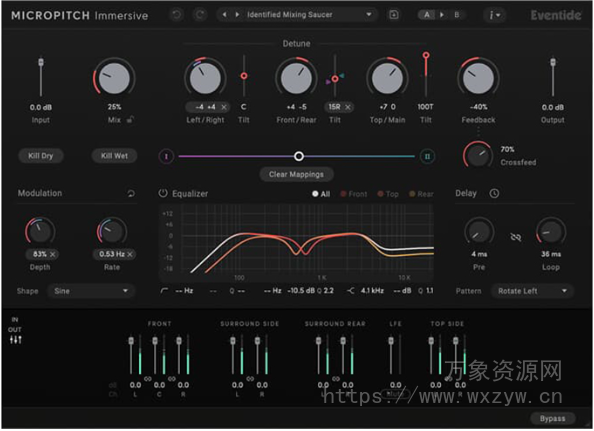The image size is (594, 431).
Task: Click the OUT meter label
Action: point(14,329)
